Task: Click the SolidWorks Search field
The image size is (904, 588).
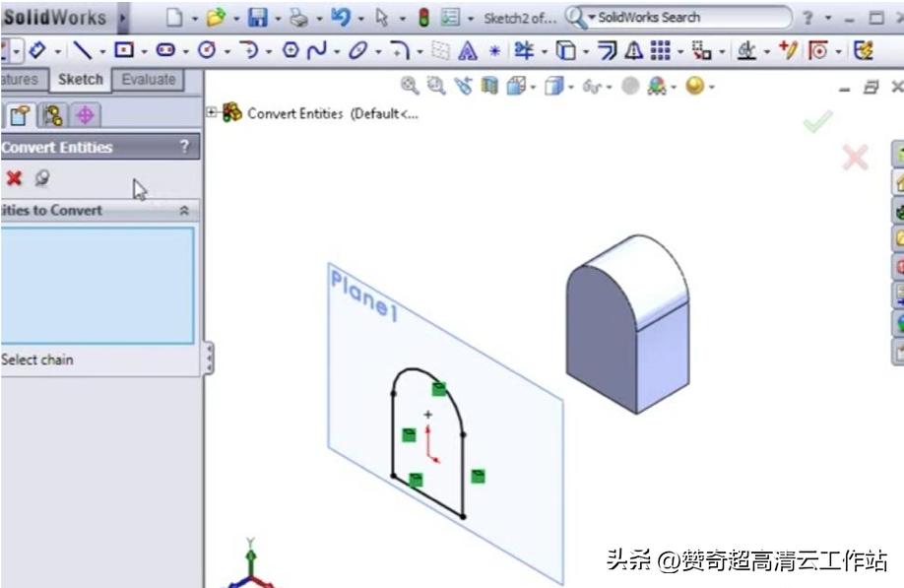Action: 690,18
